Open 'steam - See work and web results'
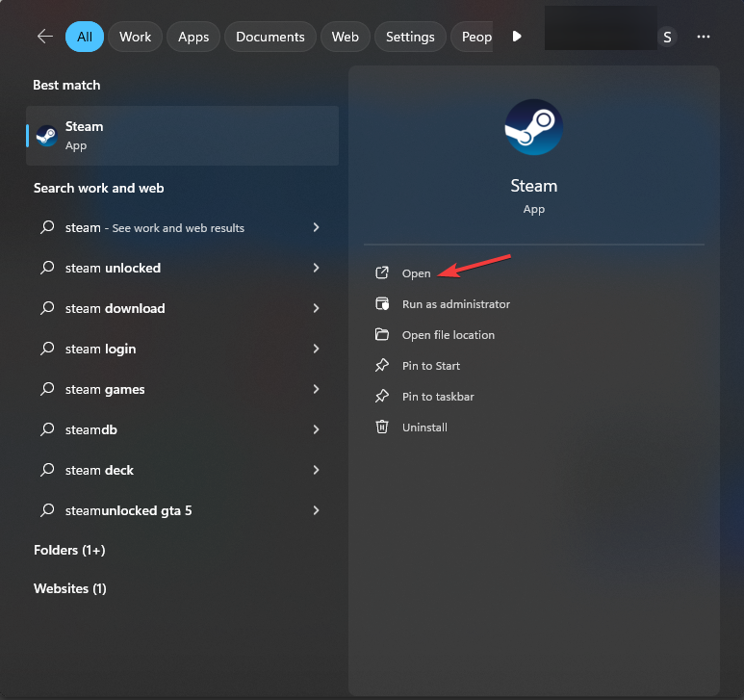 183,228
